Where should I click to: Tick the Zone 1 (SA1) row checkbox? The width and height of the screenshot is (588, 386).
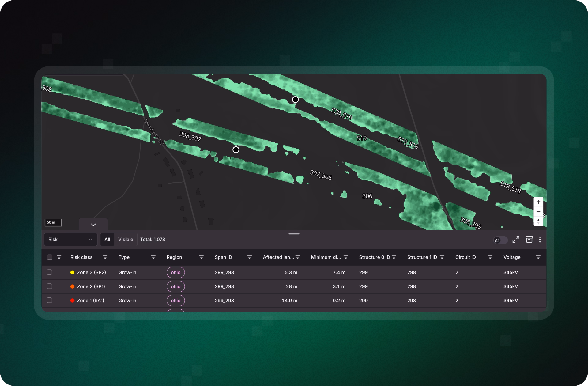49,301
